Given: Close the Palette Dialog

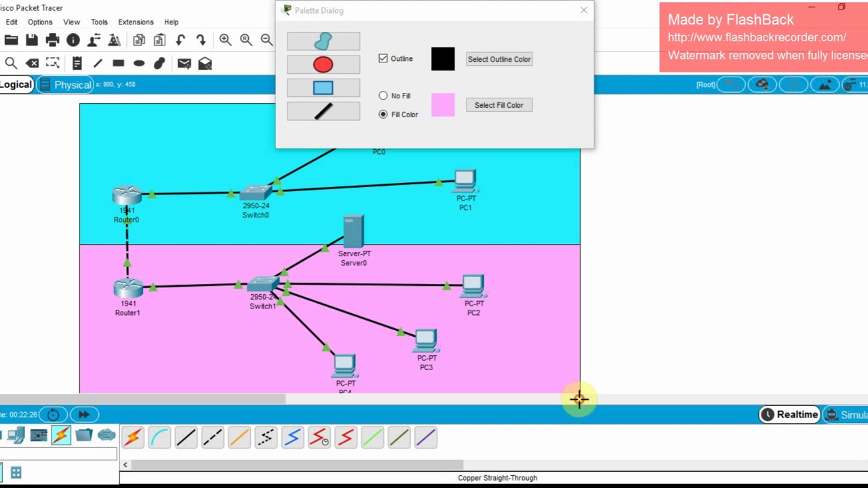Looking at the screenshot, I should click(584, 10).
